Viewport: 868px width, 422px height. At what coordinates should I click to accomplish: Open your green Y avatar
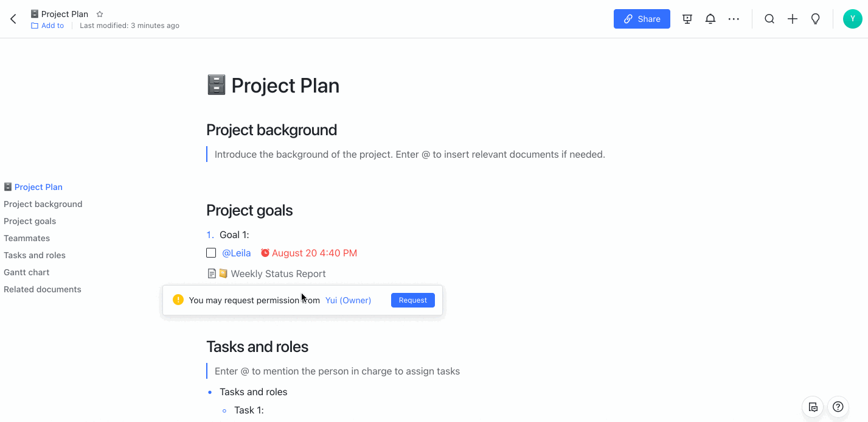point(852,18)
